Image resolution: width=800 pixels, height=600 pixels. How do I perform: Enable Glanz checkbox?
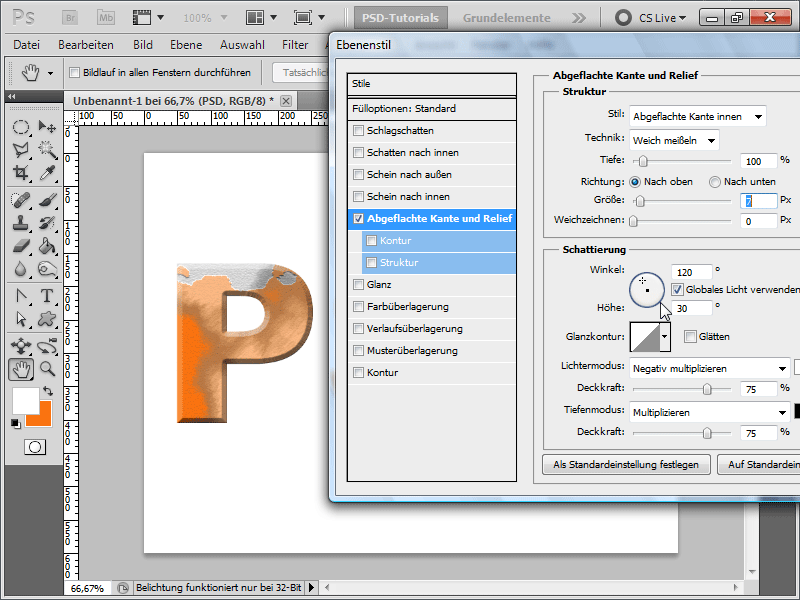coord(358,285)
